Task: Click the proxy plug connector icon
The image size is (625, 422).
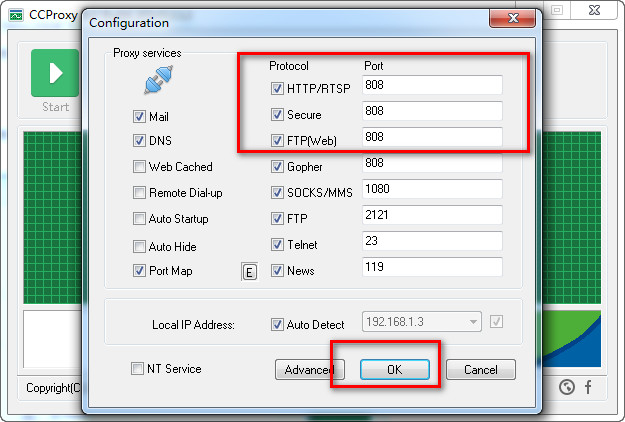Action: pyautogui.click(x=159, y=80)
